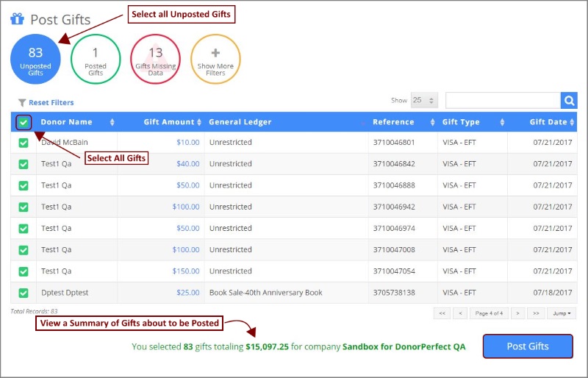Uncheck the Dptest Dptest gift row
This screenshot has width=588, height=378.
24,293
